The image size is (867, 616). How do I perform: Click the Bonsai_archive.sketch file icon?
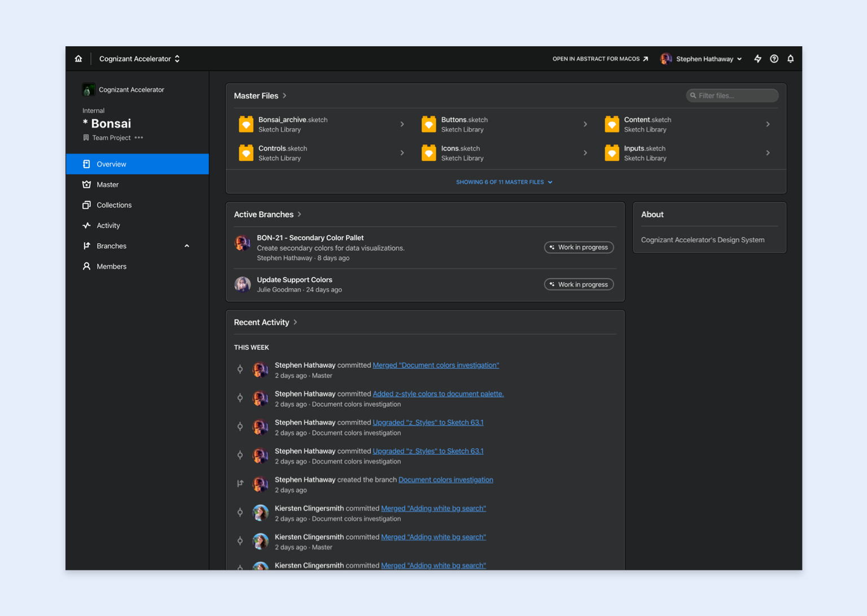pyautogui.click(x=246, y=124)
